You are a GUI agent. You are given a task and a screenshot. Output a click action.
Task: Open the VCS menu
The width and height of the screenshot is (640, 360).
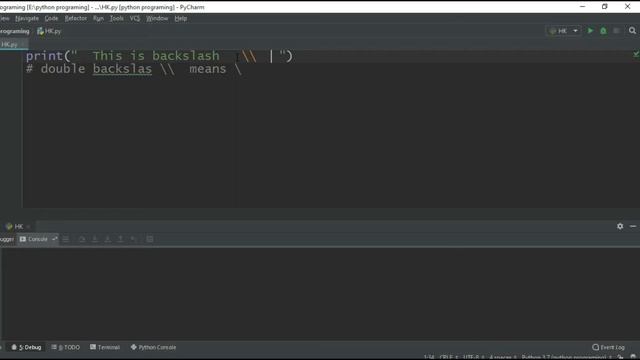135,18
